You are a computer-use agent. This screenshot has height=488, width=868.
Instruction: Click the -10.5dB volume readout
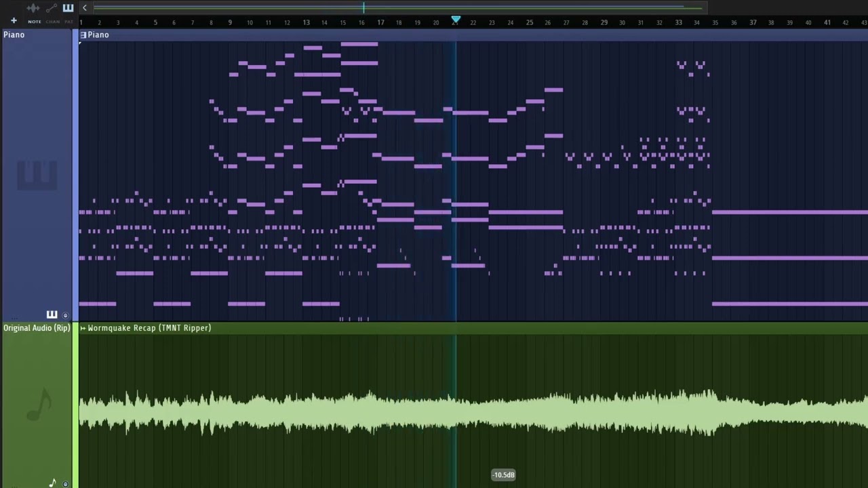click(504, 475)
